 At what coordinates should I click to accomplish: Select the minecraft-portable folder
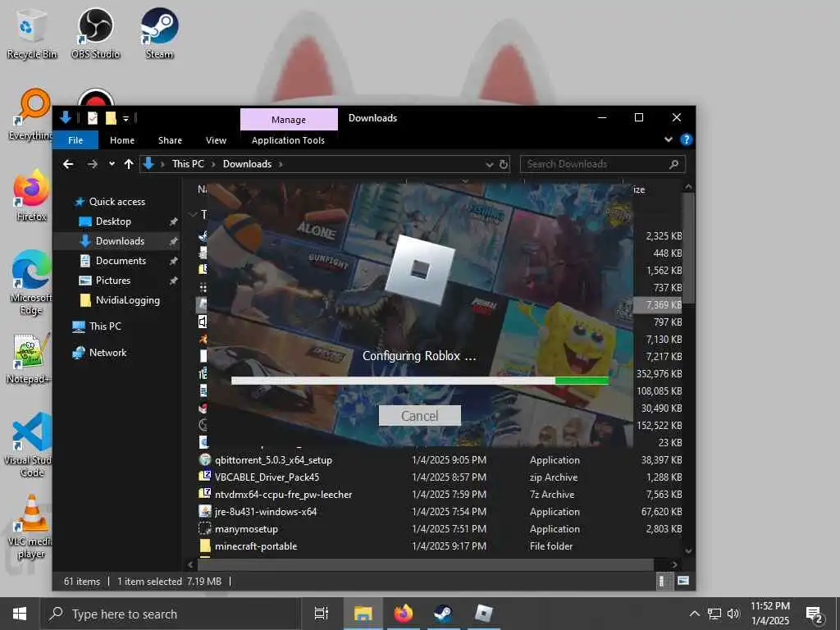point(256,546)
